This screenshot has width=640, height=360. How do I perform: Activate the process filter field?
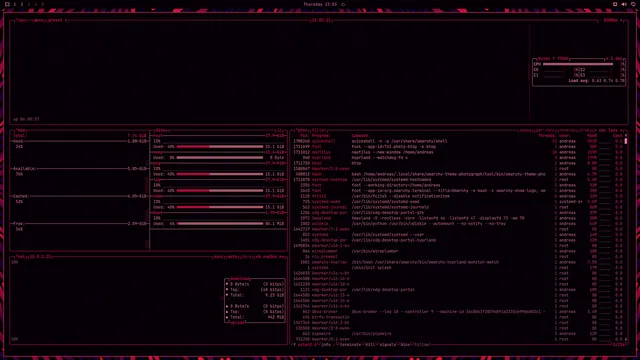[320, 131]
